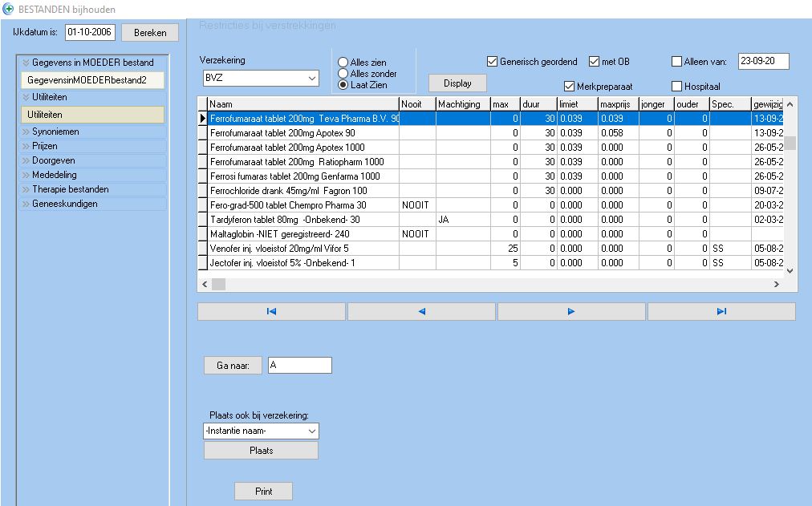
Task: Select the Alles zonder radio button
Action: click(343, 74)
